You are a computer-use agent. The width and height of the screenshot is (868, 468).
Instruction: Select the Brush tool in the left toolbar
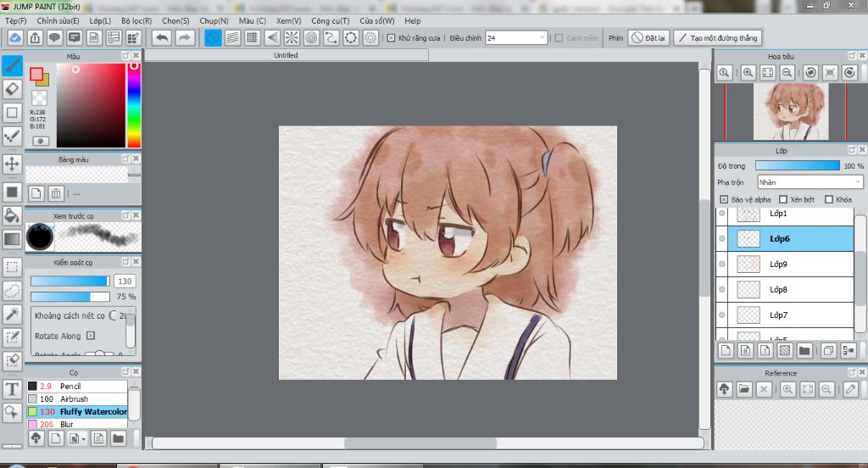[12, 66]
